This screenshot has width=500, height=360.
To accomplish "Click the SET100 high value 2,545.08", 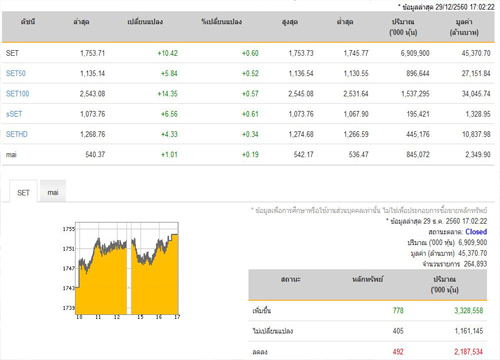I will point(301,94).
